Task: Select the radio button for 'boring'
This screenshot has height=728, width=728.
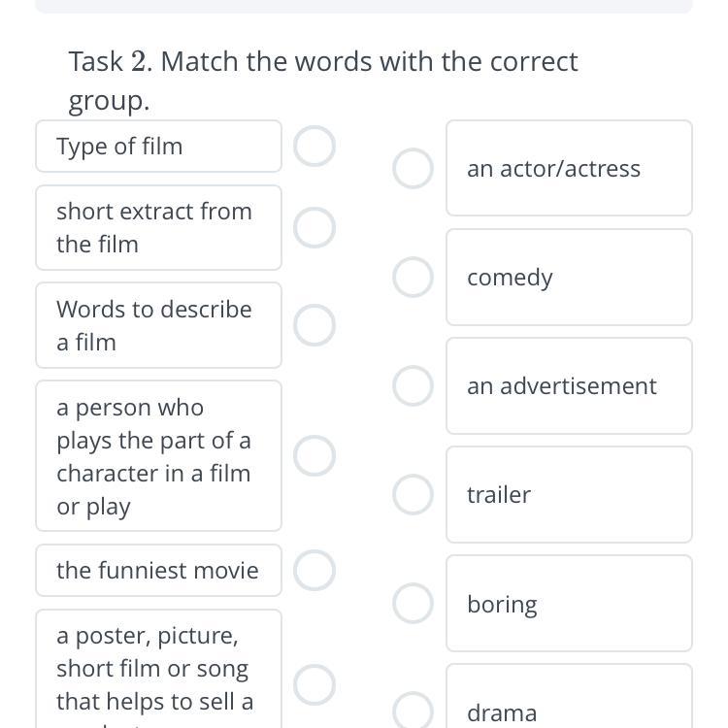Action: pos(413,604)
